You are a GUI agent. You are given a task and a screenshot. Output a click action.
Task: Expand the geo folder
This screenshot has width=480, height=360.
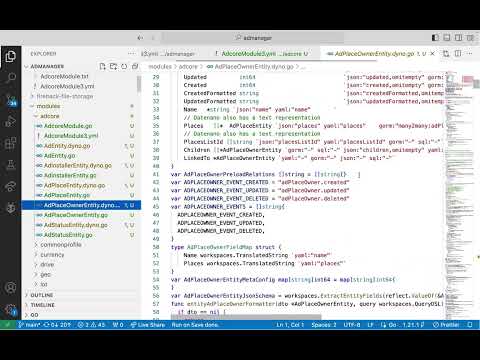(x=46, y=274)
